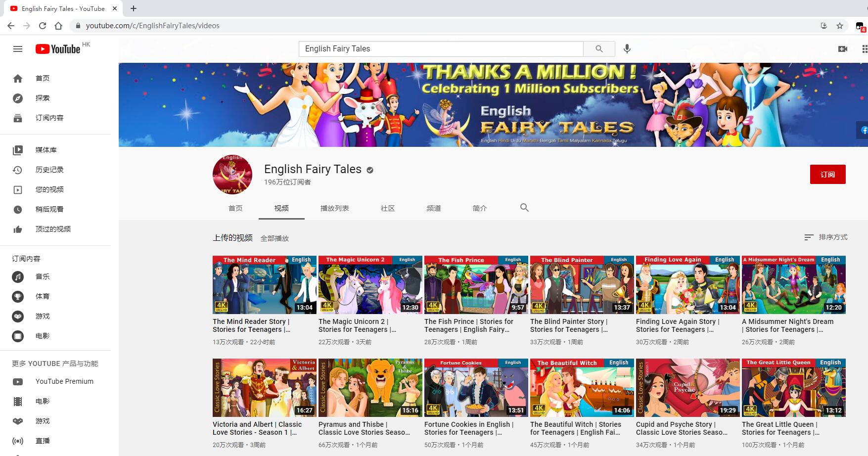Open Fortune Cookies in English title
The image size is (868, 456).
pos(469,428)
